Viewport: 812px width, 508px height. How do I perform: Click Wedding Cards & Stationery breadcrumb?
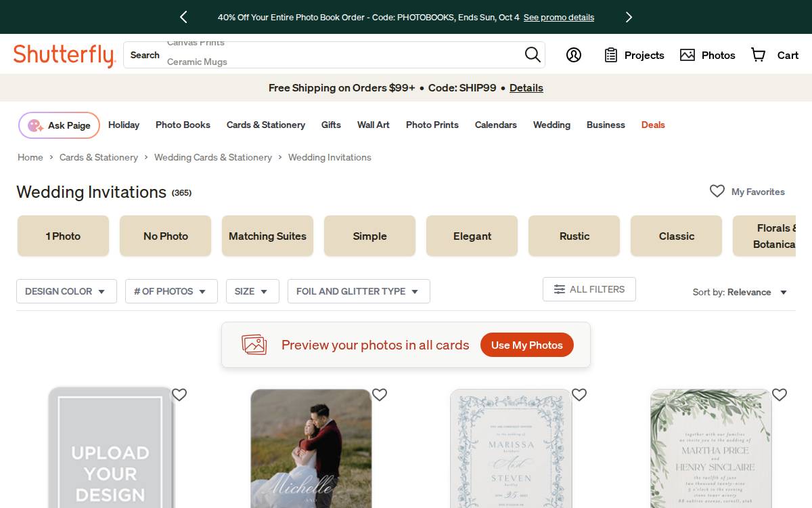(x=213, y=157)
